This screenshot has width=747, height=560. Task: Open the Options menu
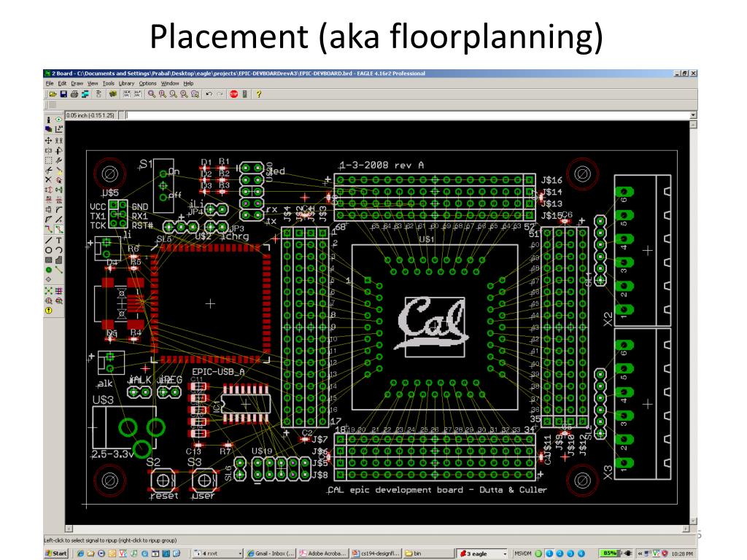tap(147, 83)
